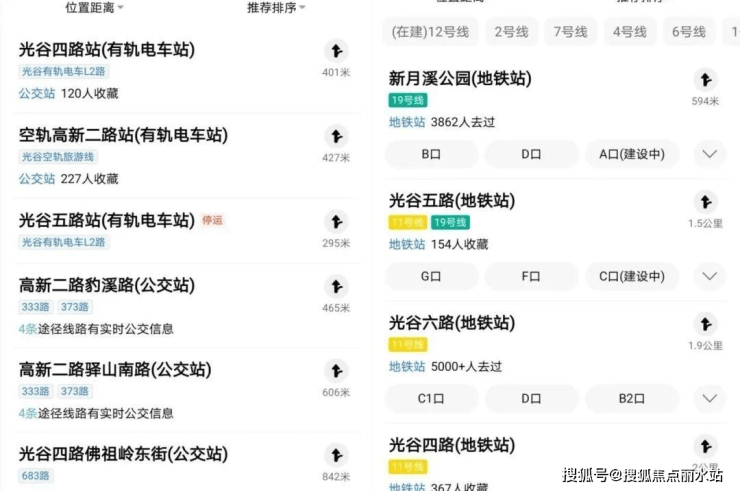Choose exit B口 at 新月溪公园
The image size is (740, 491).
[x=431, y=154]
